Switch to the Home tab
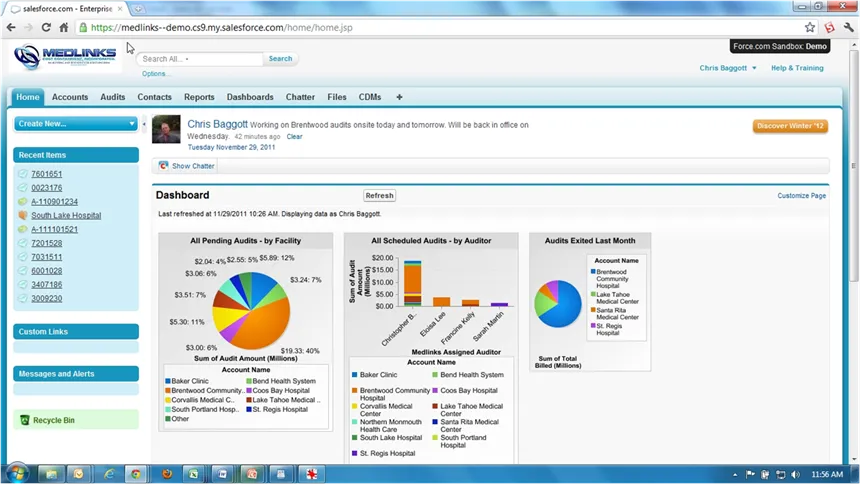 (27, 97)
